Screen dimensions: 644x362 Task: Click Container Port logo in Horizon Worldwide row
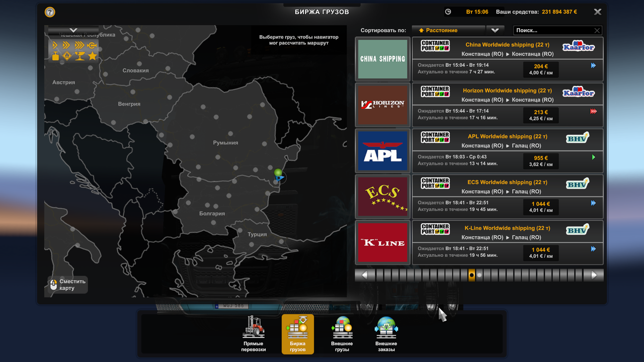point(435,92)
